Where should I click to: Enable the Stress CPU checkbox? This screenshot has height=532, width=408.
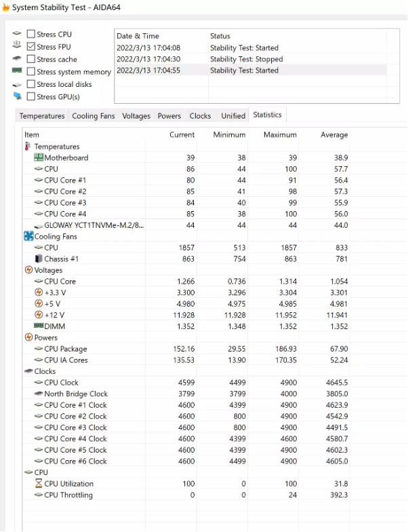point(31,34)
